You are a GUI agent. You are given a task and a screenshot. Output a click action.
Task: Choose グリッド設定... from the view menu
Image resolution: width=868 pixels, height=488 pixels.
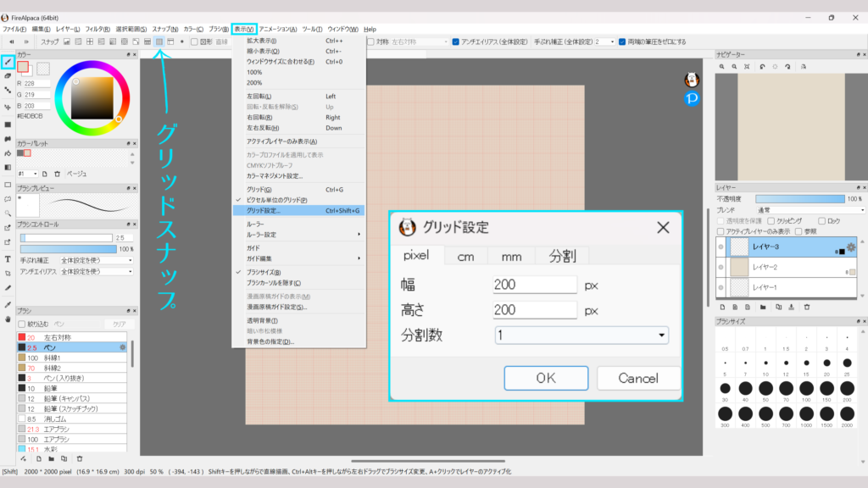(x=264, y=210)
